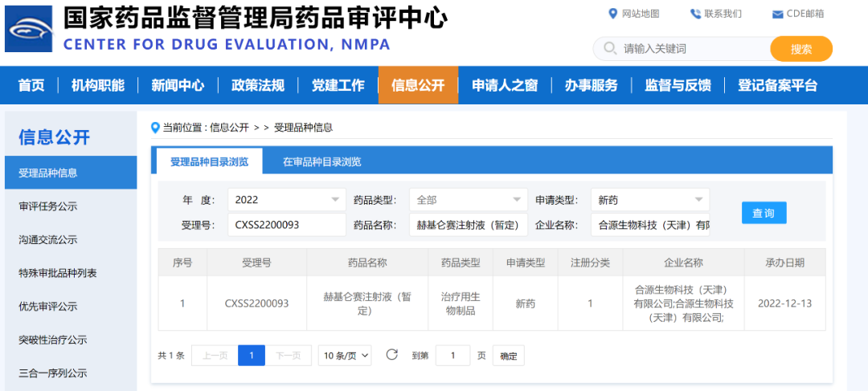Screen dimensions: 868x391
Task: Open 政策法规 menu
Action: click(257, 85)
